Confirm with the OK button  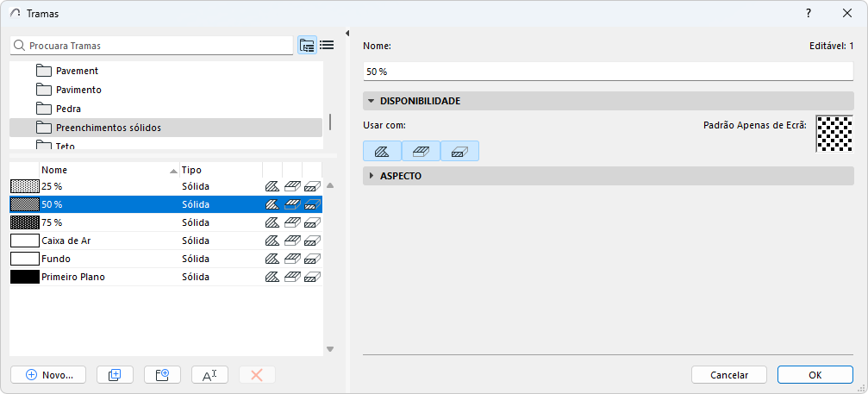(815, 375)
